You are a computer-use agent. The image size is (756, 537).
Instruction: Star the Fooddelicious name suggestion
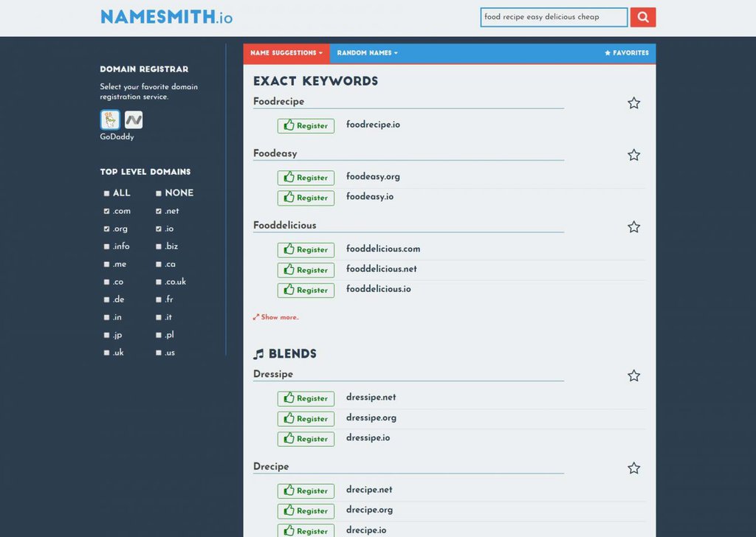[633, 227]
